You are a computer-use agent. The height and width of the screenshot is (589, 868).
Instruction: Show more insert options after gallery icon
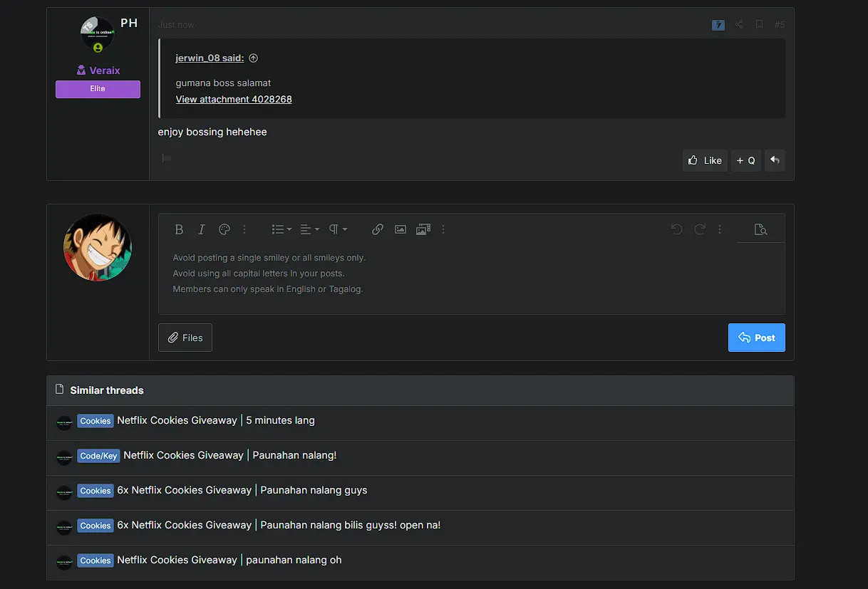point(443,229)
